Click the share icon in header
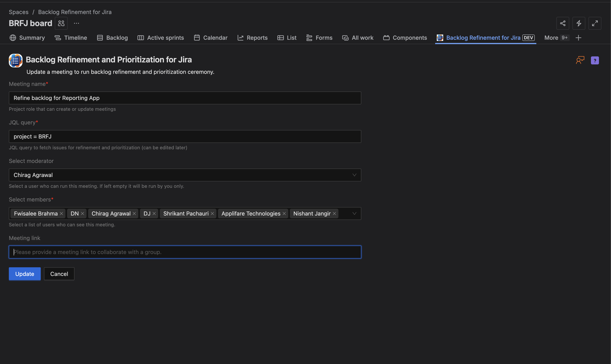The image size is (611, 364). [562, 23]
